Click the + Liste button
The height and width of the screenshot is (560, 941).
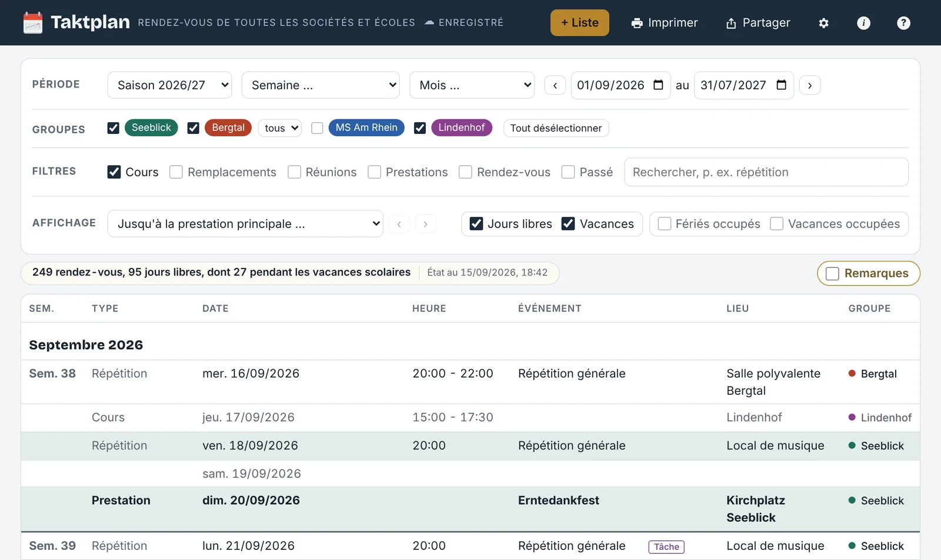(580, 23)
